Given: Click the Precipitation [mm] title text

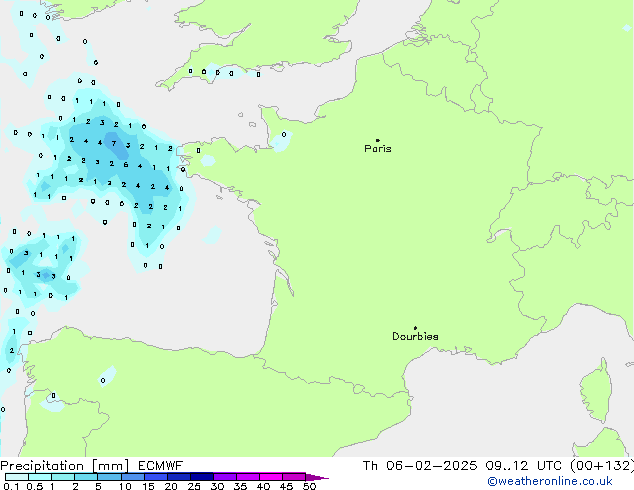Looking at the screenshot, I should point(65,466).
